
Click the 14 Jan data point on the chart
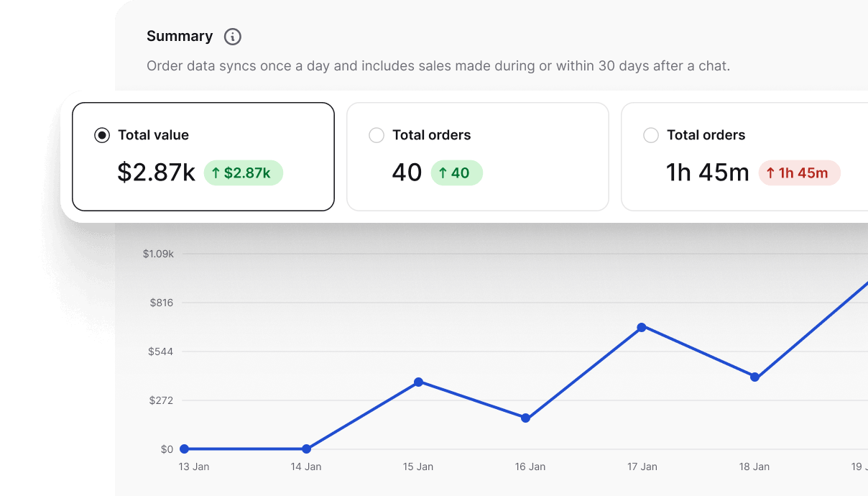pos(307,449)
